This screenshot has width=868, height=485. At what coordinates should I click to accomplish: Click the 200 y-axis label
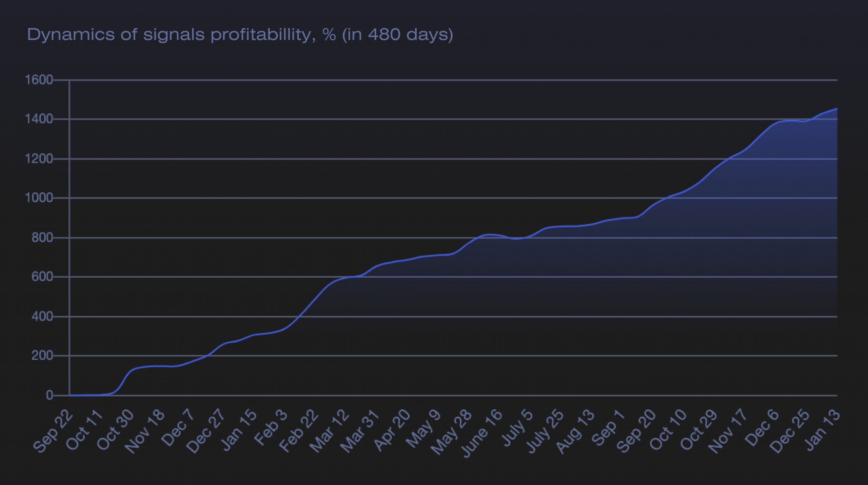coord(42,356)
